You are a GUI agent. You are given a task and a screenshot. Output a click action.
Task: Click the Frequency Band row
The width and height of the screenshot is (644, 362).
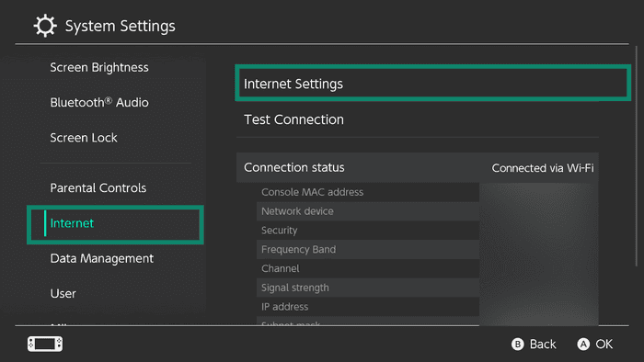pyautogui.click(x=368, y=249)
